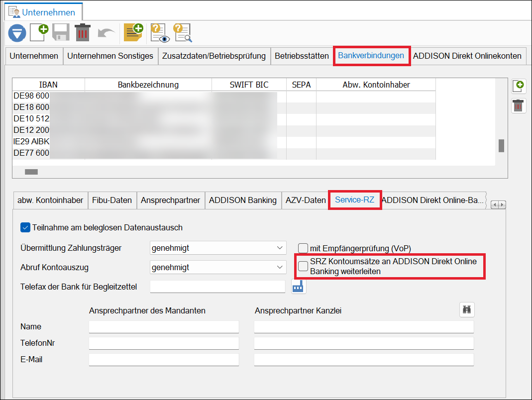Click the tab strip scroll arrows

click(498, 204)
